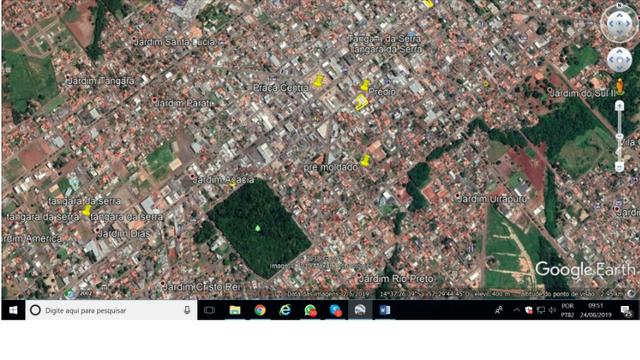This screenshot has height=360, width=640.
Task: Open Microsoft Word from the taskbar
Action: [x=385, y=311]
